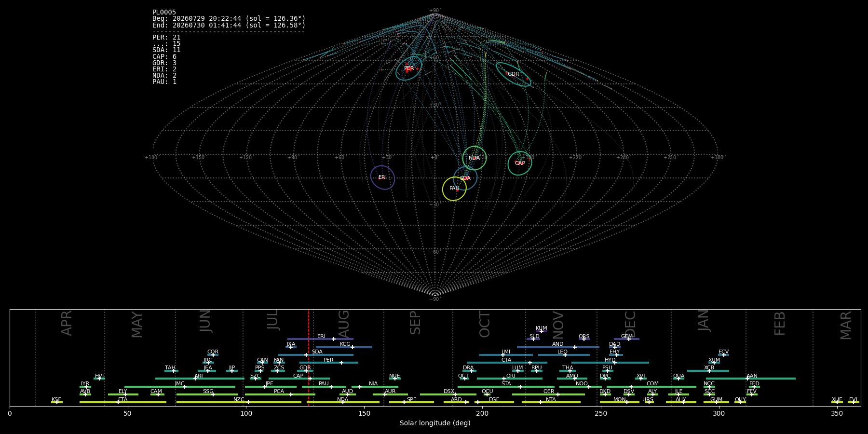
Task: Click the ARI shower label in timeline
Action: tap(199, 376)
